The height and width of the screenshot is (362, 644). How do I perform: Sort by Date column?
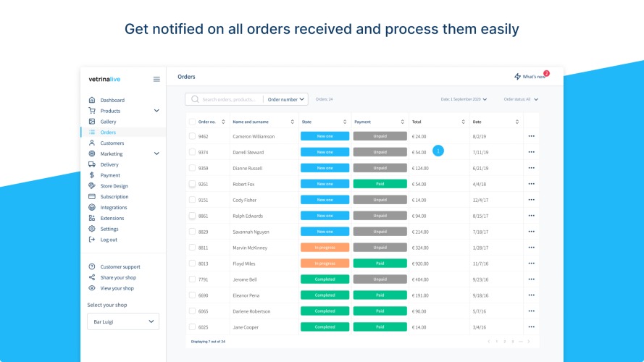click(x=517, y=122)
